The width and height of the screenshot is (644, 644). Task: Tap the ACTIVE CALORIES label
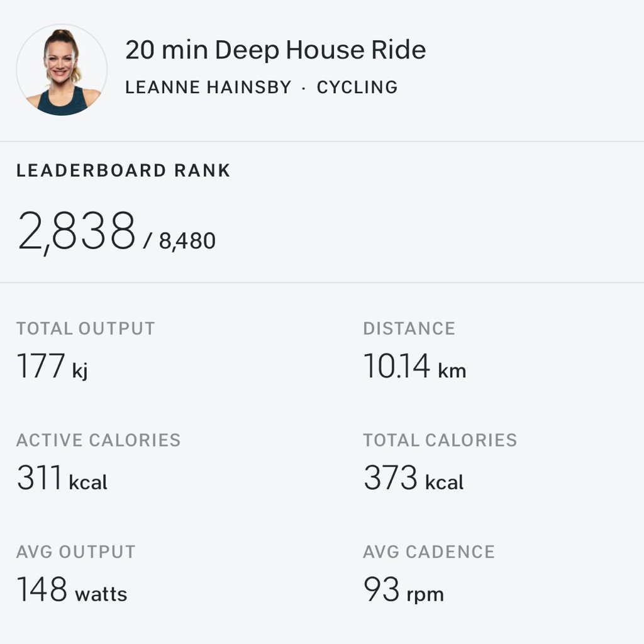pyautogui.click(x=98, y=440)
